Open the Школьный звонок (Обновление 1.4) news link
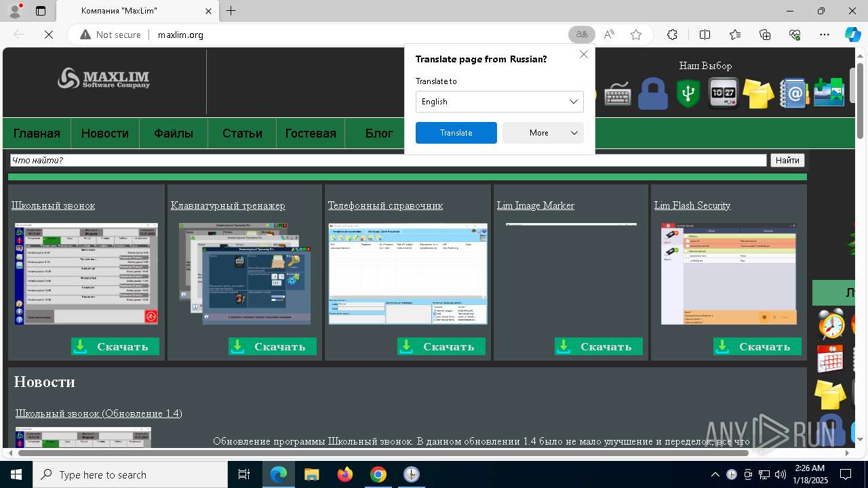This screenshot has height=488, width=868. click(x=98, y=413)
